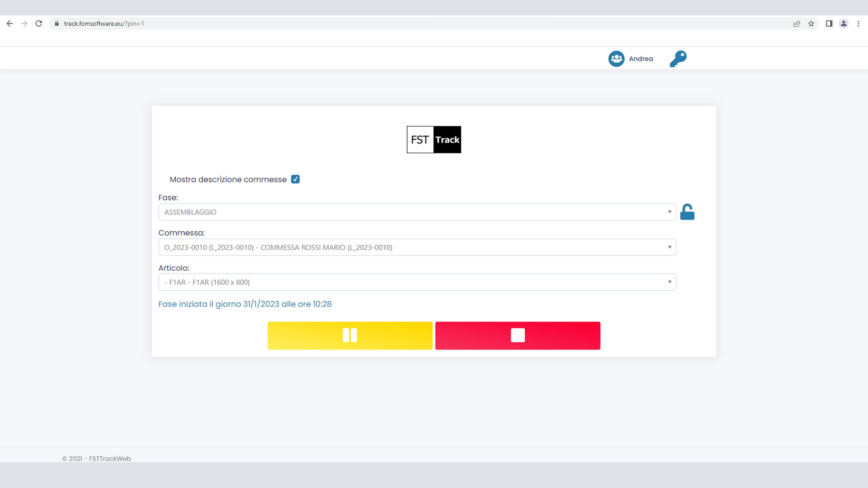The height and width of the screenshot is (488, 868).
Task: Click the browser forward arrow
Action: point(24,23)
